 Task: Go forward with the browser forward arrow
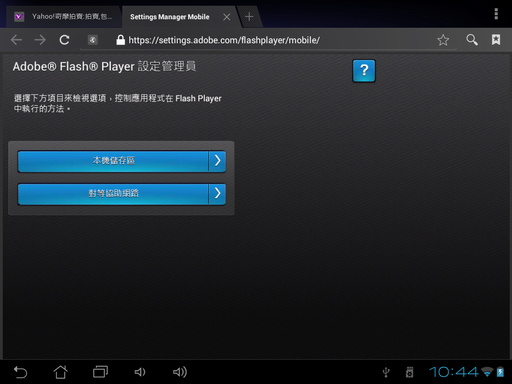pyautogui.click(x=40, y=40)
